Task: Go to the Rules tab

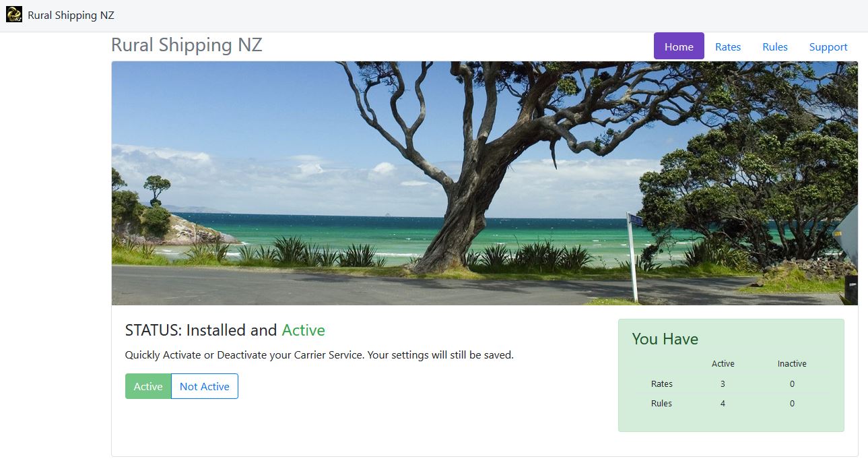Action: click(774, 47)
